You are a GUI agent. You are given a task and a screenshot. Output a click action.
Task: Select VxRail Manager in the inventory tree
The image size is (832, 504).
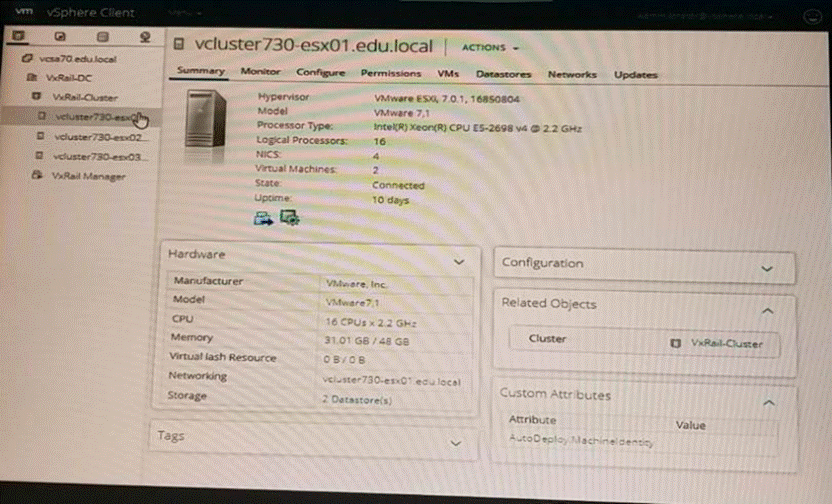tap(88, 176)
